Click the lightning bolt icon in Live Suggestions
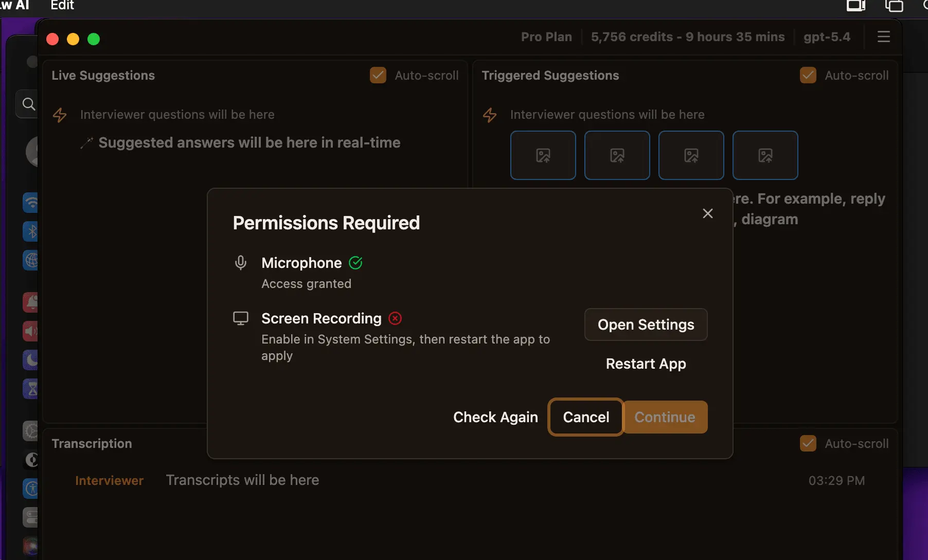Image resolution: width=928 pixels, height=560 pixels. pyautogui.click(x=60, y=115)
